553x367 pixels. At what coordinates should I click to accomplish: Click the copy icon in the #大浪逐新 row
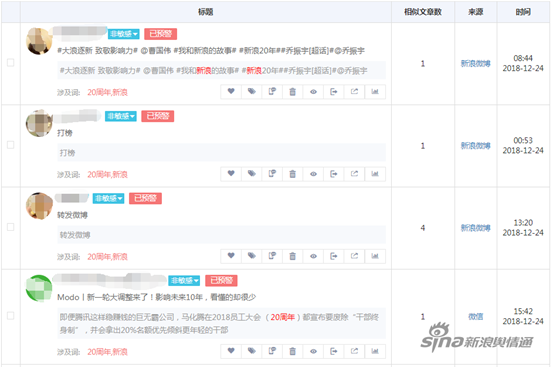pyautogui.click(x=272, y=92)
